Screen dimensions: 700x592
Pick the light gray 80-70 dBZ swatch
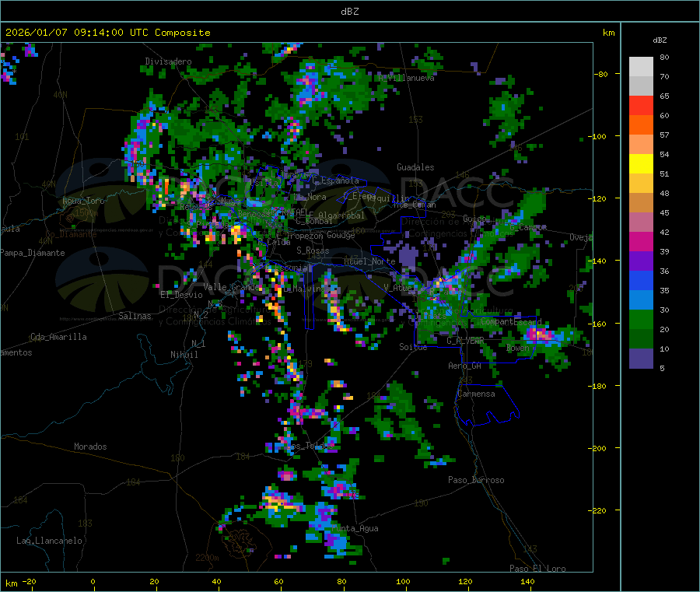point(641,67)
